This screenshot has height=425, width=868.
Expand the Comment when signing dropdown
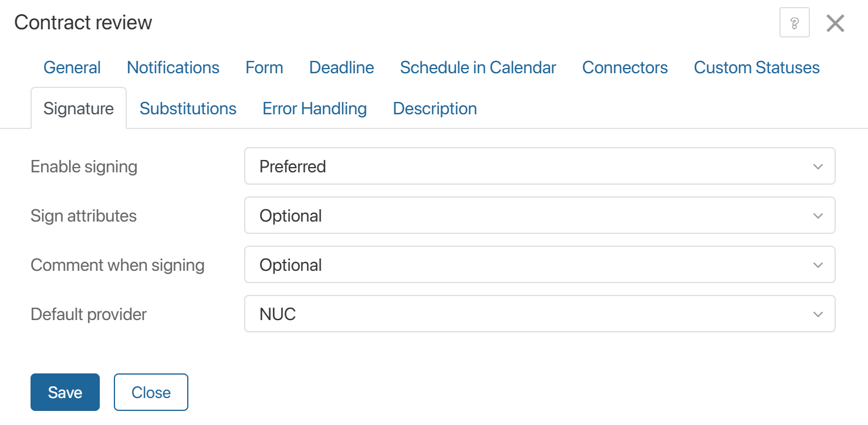[x=539, y=265]
